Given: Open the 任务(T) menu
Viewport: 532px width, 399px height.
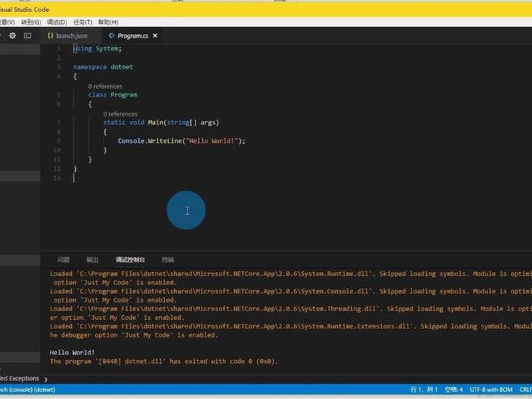Looking at the screenshot, I should coord(82,23).
